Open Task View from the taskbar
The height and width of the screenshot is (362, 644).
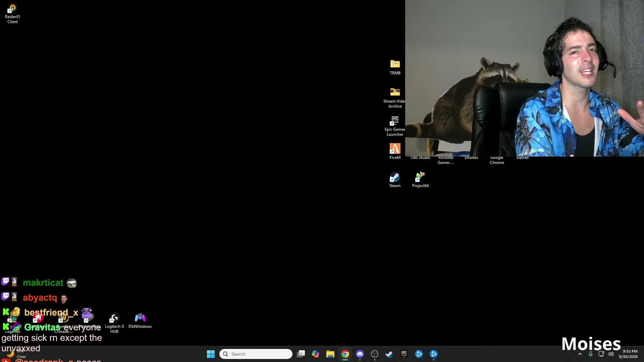point(301,354)
